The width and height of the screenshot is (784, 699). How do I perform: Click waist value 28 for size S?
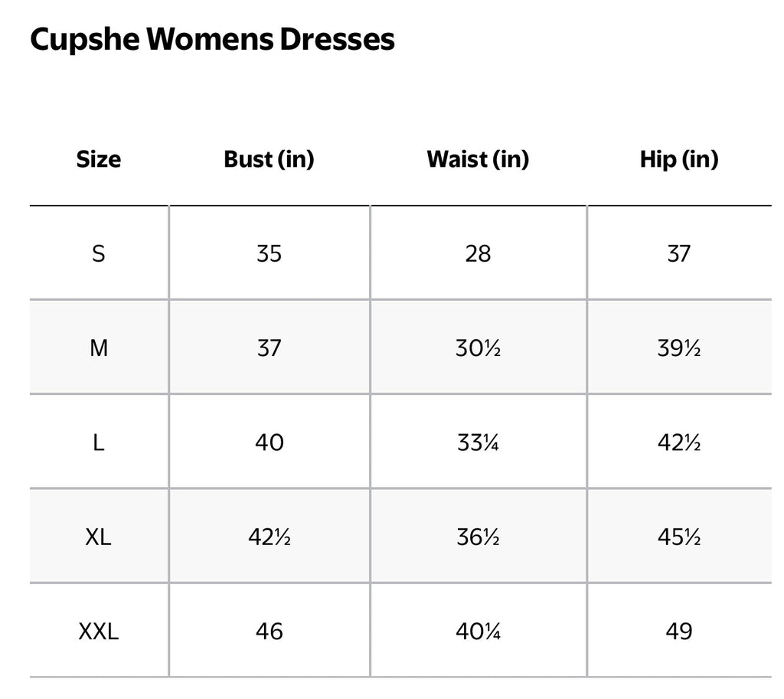click(x=478, y=253)
